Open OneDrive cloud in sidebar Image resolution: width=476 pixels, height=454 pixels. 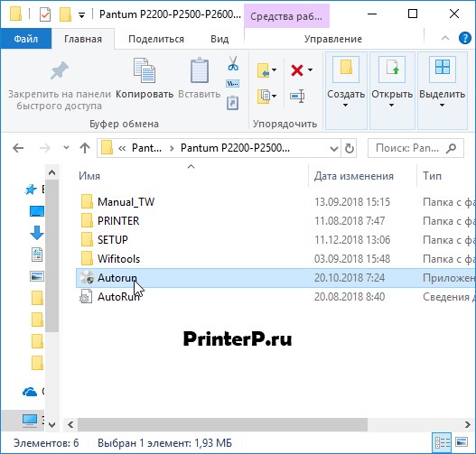pyautogui.click(x=30, y=392)
